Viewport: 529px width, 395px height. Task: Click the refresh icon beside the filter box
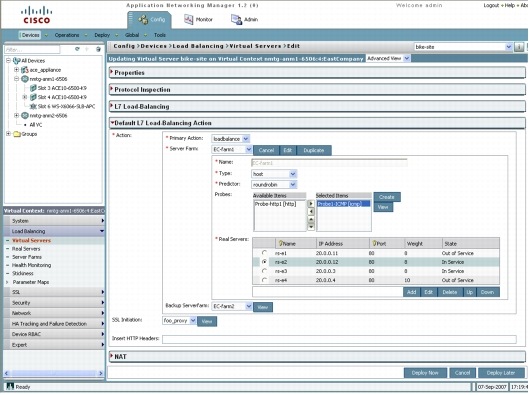pos(78,49)
